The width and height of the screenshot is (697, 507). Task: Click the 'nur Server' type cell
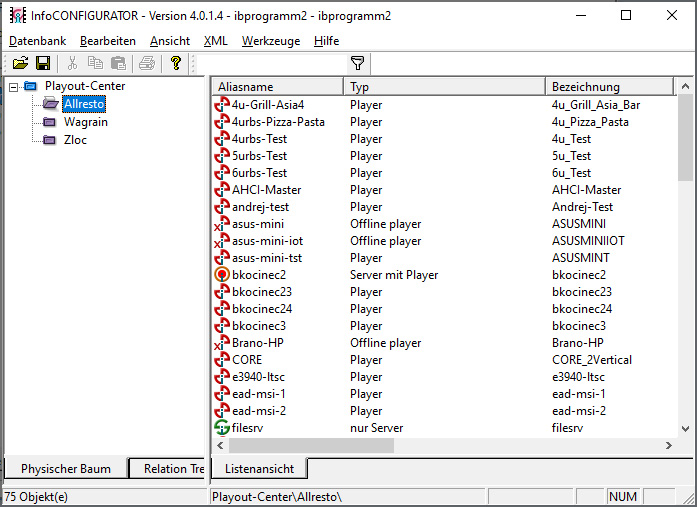click(x=377, y=427)
